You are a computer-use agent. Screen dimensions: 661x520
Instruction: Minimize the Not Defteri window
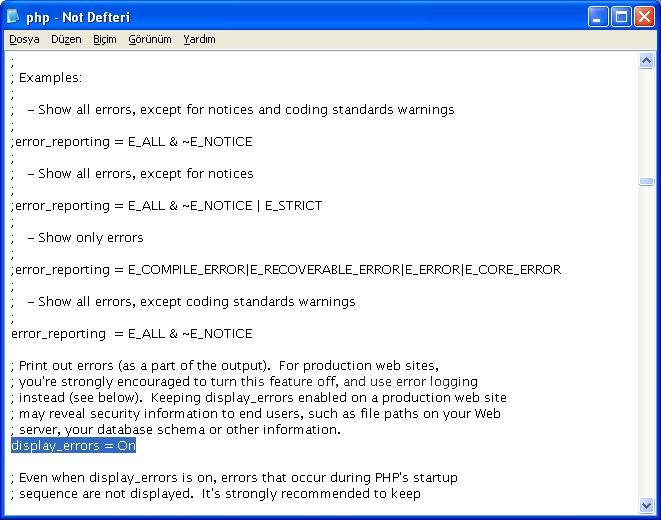coord(597,17)
